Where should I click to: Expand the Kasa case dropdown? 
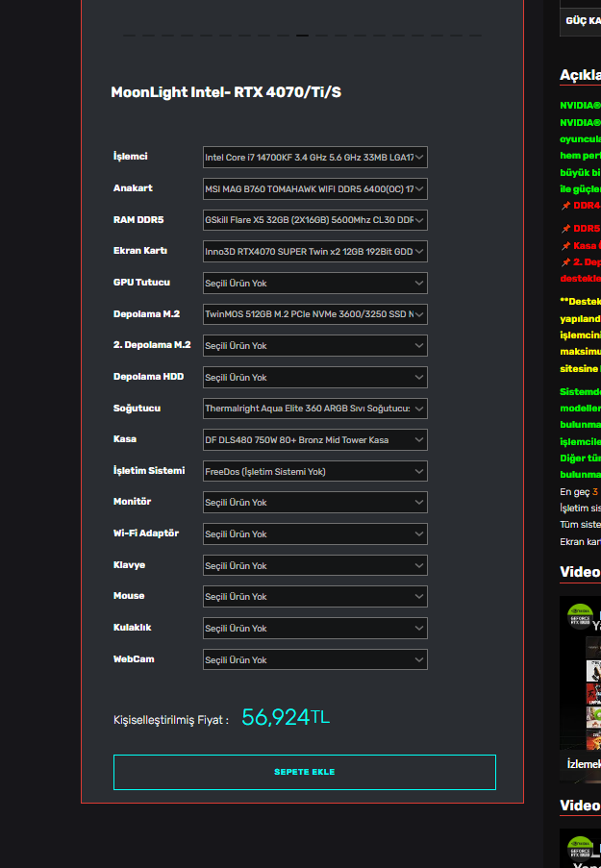click(x=315, y=439)
